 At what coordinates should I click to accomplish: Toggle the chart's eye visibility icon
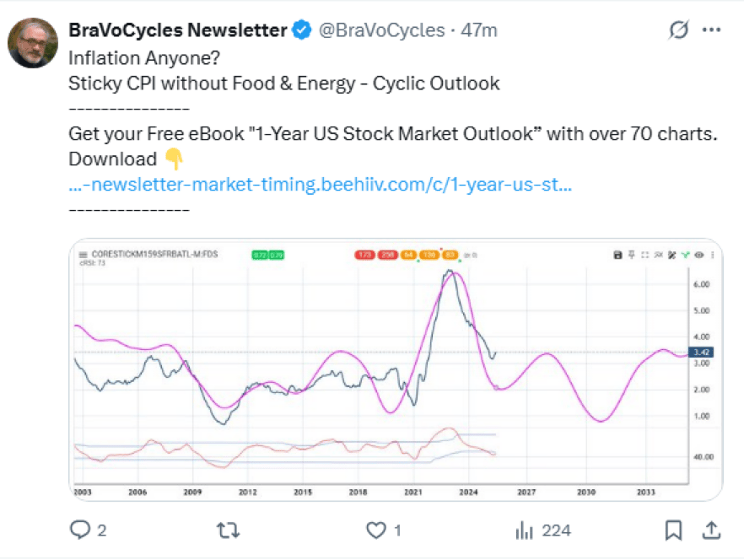point(699,255)
